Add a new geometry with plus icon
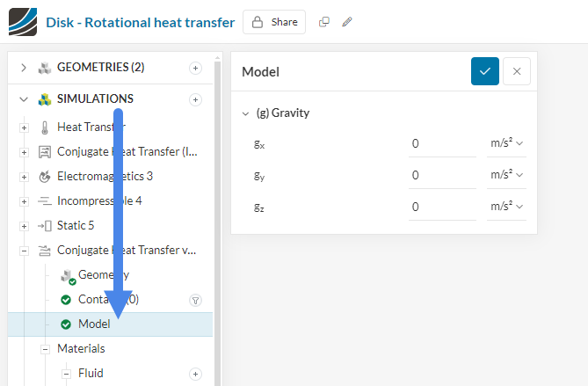Viewport: 588px width, 386px height. (195, 68)
